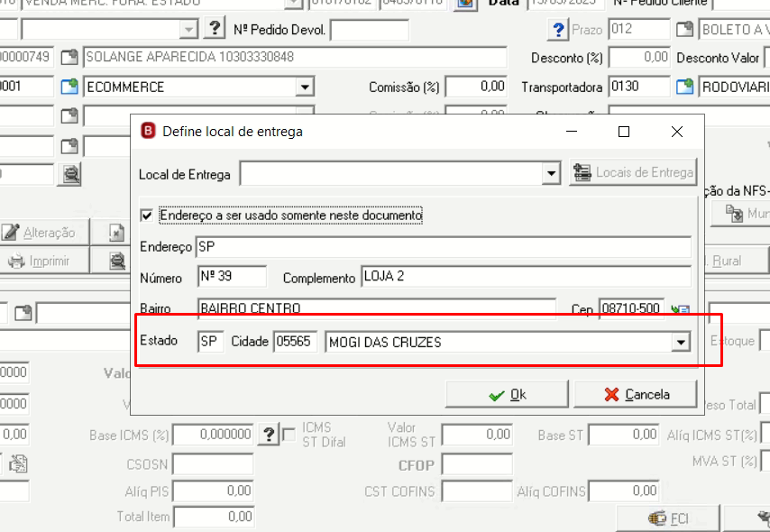Open the MOGI DAS CRUZES city dropdown
The width and height of the screenshot is (770, 532).
pyautogui.click(x=681, y=342)
